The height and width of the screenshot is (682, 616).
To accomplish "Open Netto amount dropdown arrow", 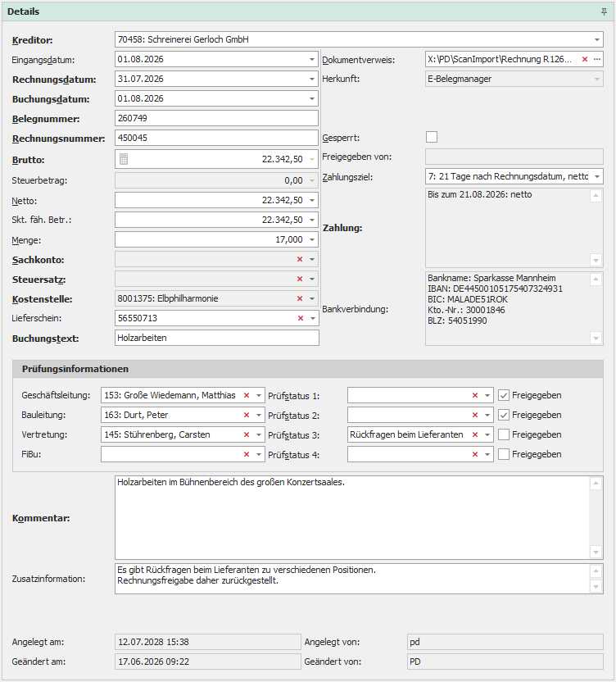I will pos(312,200).
